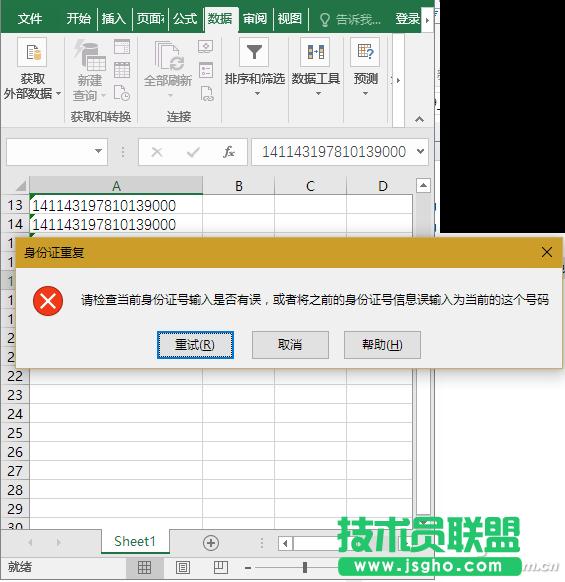Click the zoom slider handle

tap(305, 568)
